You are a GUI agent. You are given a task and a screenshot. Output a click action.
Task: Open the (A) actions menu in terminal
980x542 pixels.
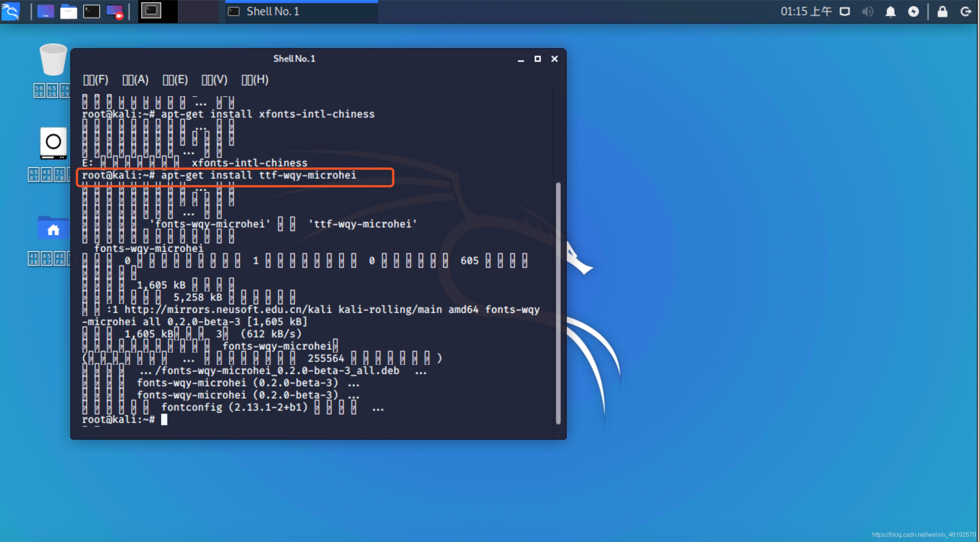click(x=135, y=80)
